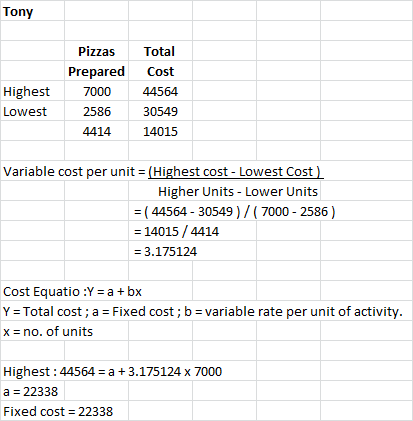Select the cell with value 44564
This screenshot has width=413, height=421.
(x=160, y=91)
